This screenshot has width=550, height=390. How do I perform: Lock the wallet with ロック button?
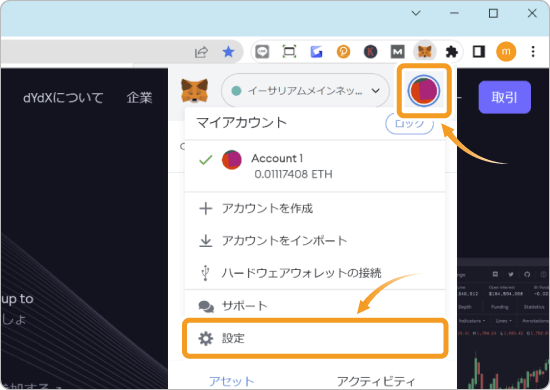[x=409, y=123]
